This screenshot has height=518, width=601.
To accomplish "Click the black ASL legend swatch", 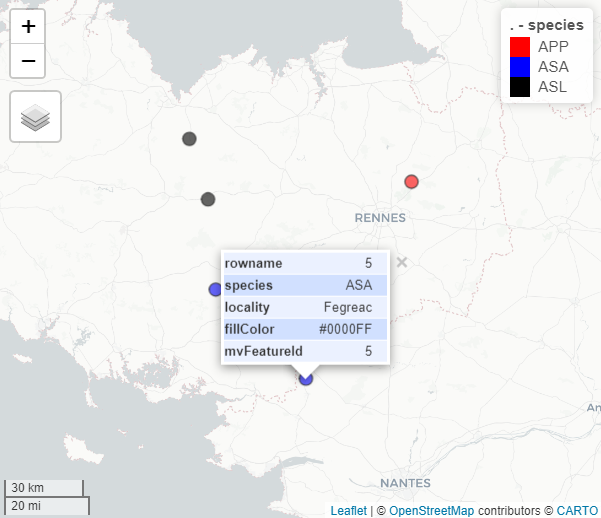I will pos(520,87).
